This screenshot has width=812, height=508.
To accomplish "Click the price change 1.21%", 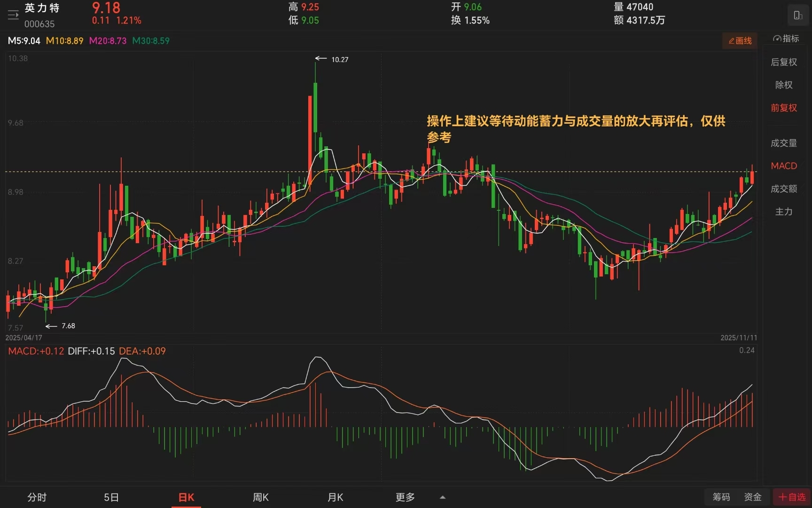I will click(x=129, y=21).
